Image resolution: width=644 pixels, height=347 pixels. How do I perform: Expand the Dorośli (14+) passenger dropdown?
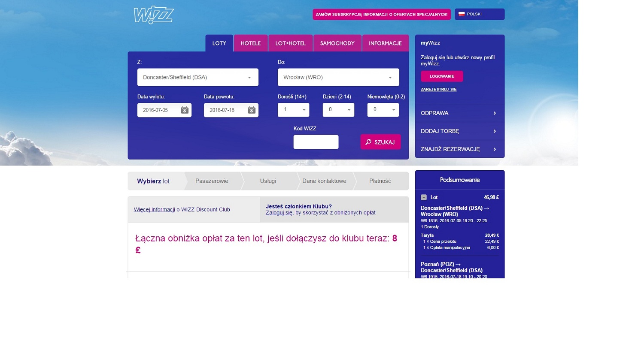pyautogui.click(x=293, y=110)
